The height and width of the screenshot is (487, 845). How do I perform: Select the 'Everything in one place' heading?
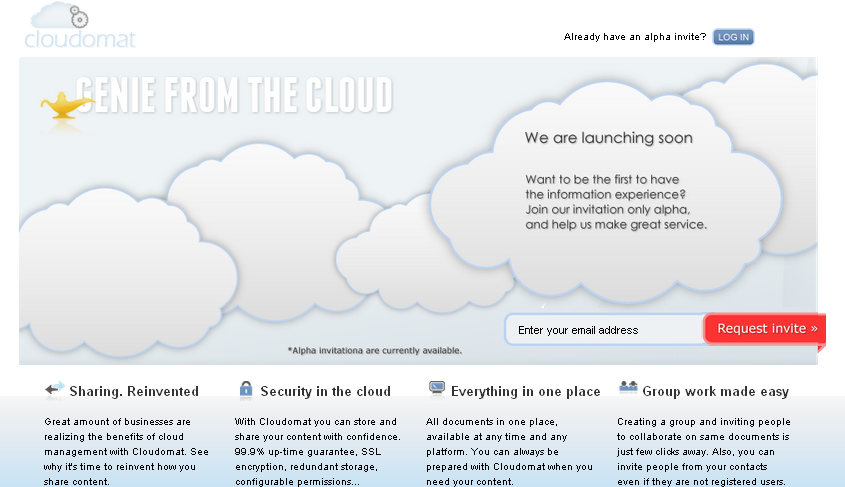(x=525, y=391)
